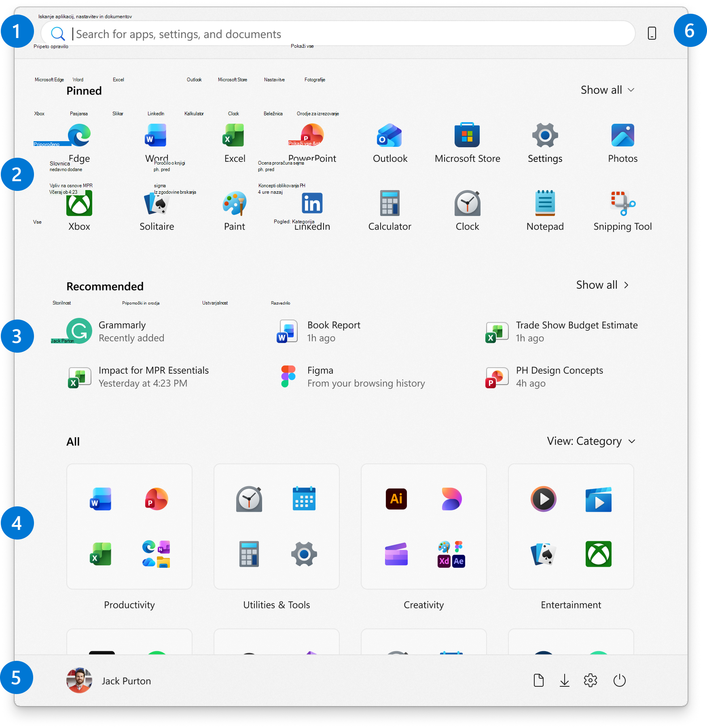Click the Power button icon
This screenshot has height=728, width=707.
(619, 680)
